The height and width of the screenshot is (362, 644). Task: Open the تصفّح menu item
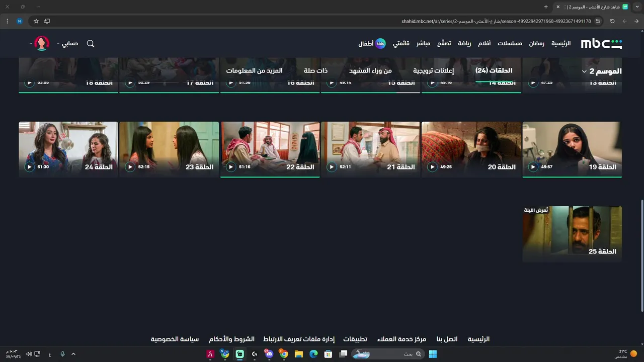444,44
